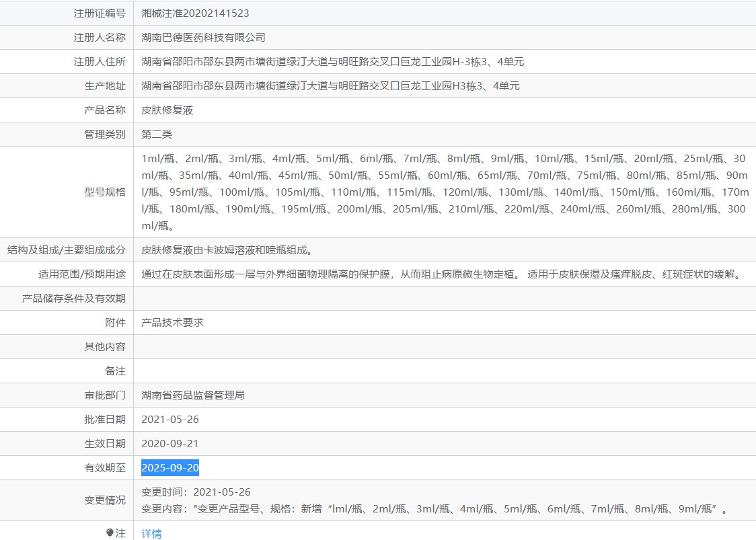Click the line 变更时间：2021-05-26

(196, 492)
